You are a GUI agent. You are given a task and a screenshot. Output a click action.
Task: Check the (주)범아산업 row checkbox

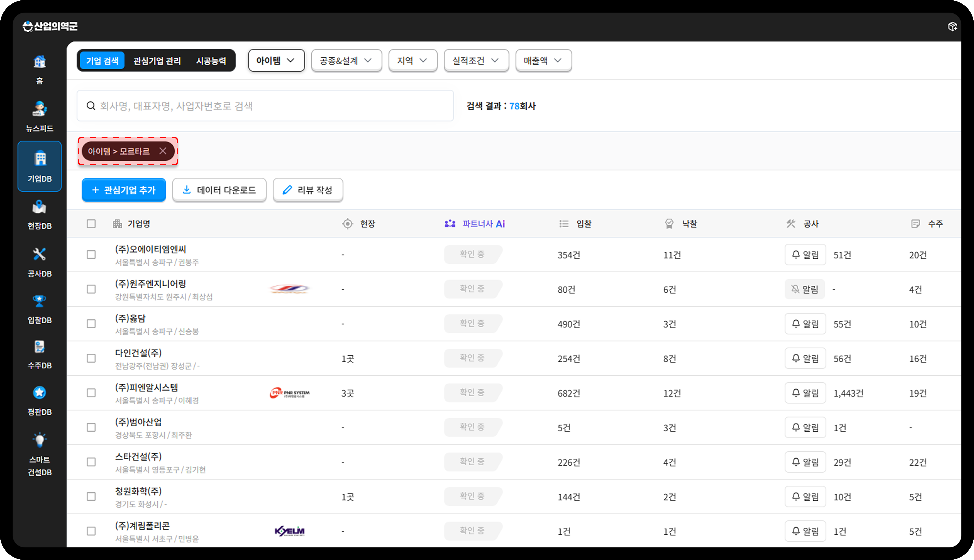click(x=91, y=427)
